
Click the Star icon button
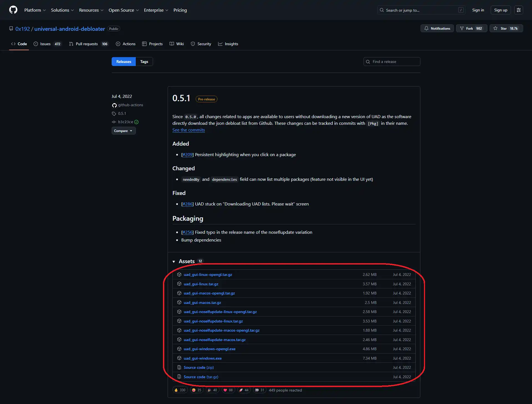(x=495, y=28)
